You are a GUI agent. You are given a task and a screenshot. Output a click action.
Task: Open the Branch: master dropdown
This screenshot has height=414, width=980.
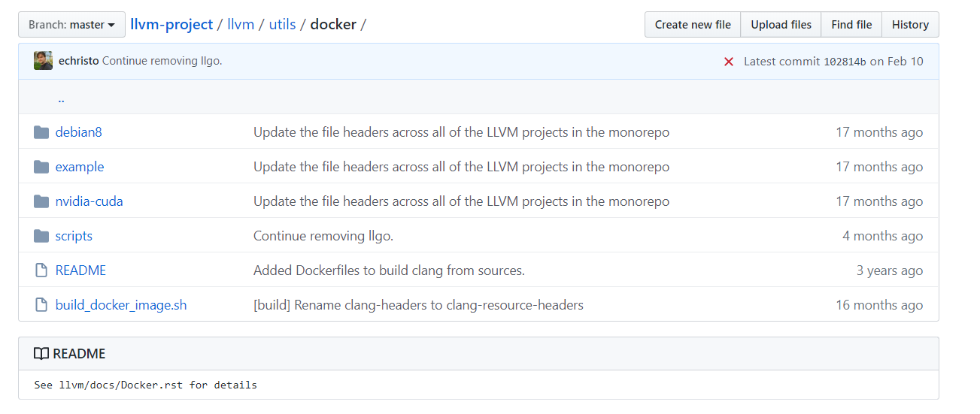coord(71,25)
